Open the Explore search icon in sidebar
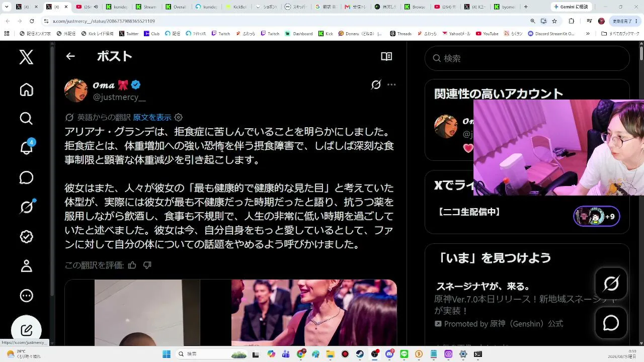644x362 pixels. pos(26,119)
